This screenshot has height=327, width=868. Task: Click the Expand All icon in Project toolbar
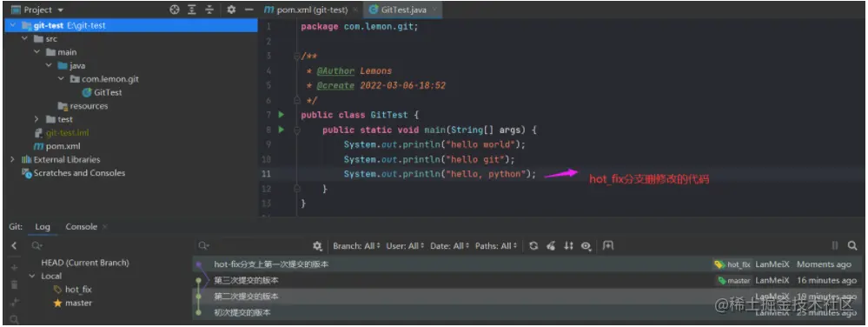coord(191,10)
